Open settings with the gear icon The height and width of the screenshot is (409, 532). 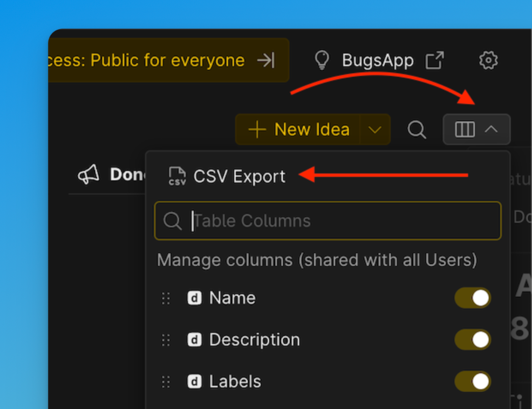[488, 60]
